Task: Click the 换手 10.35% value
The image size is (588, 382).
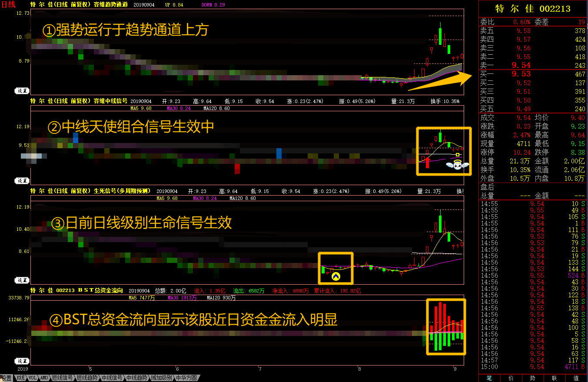Action: pyautogui.click(x=520, y=169)
